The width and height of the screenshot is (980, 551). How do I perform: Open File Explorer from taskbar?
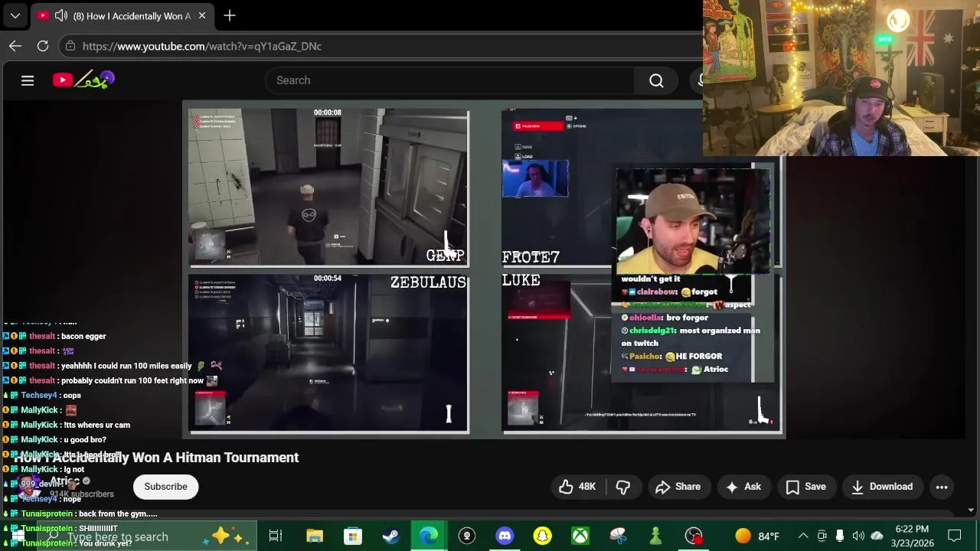[315, 536]
